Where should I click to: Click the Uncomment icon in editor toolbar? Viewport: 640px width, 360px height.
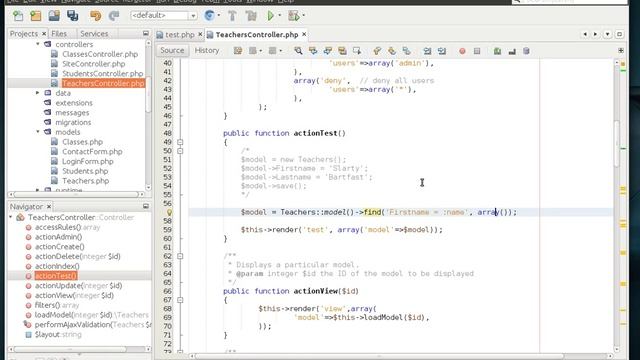pyautogui.click(x=512, y=51)
